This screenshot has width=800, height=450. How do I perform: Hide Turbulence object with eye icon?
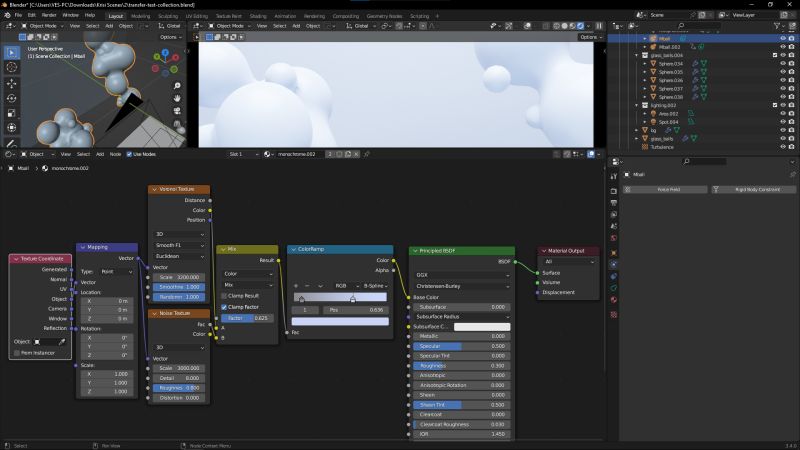tap(783, 147)
